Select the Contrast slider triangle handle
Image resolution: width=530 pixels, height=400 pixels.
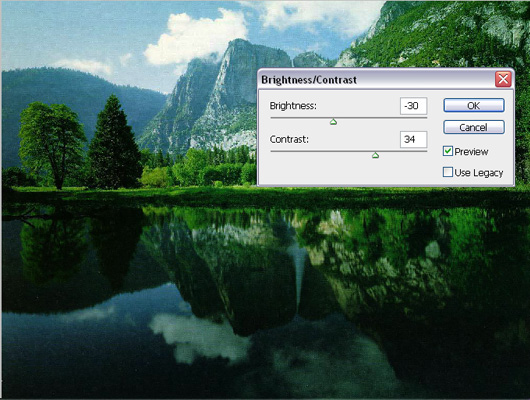coord(375,155)
